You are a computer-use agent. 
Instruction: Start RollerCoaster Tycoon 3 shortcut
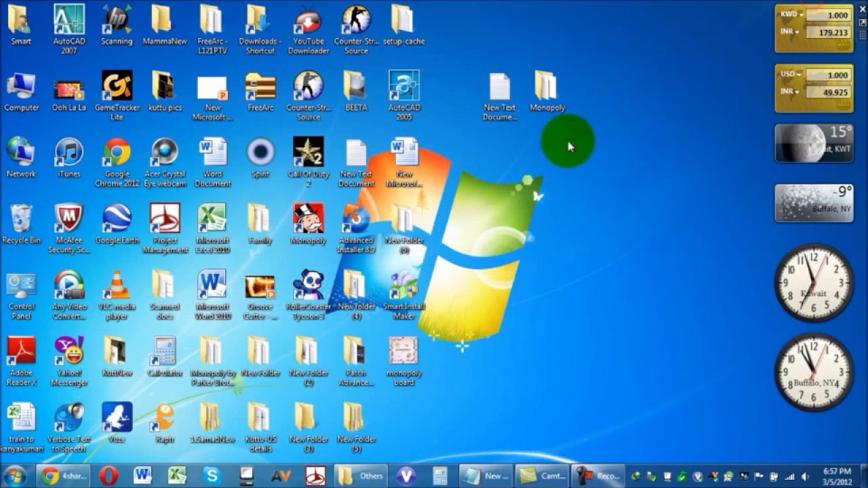pos(309,296)
